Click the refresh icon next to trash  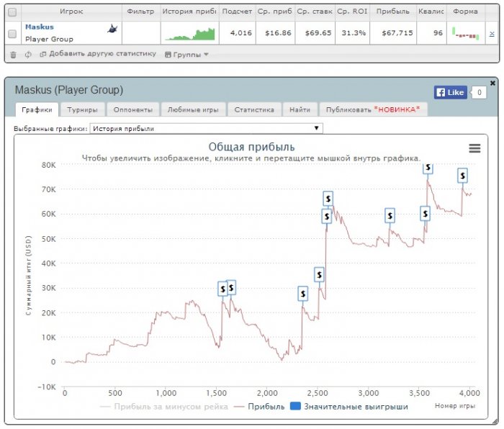coord(28,55)
